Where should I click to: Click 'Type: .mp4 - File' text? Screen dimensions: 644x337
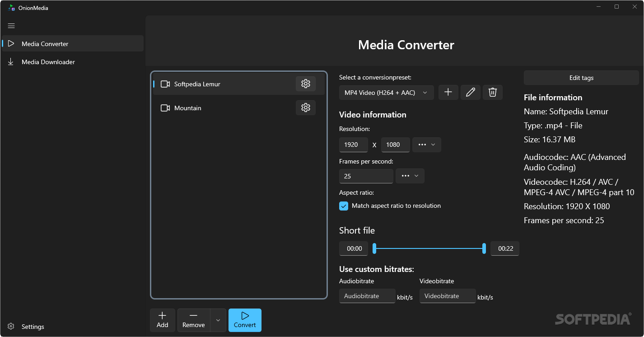[553, 126]
